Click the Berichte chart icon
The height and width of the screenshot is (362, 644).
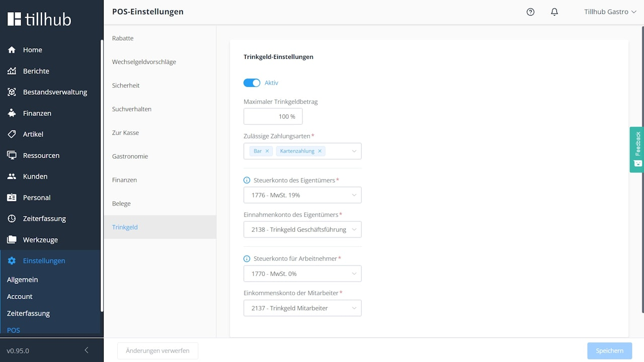[x=12, y=71]
